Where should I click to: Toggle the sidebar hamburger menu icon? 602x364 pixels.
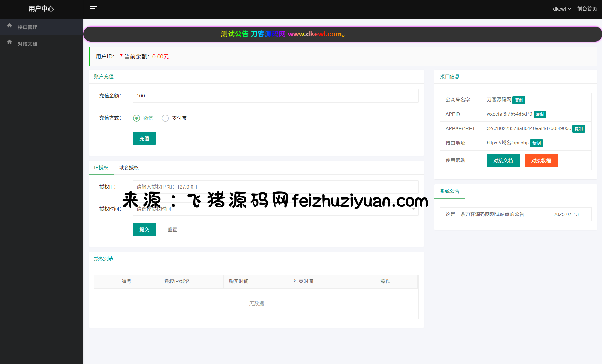point(93,9)
